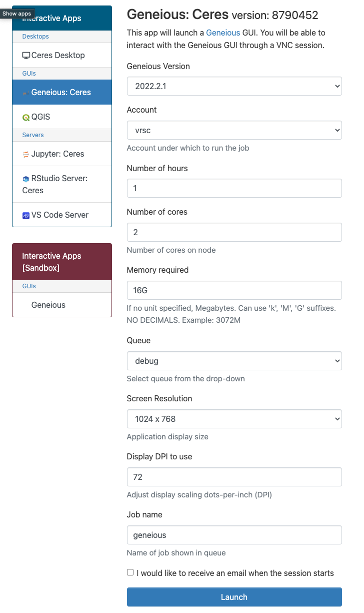Click the 'Application display size' hint

coord(167,437)
